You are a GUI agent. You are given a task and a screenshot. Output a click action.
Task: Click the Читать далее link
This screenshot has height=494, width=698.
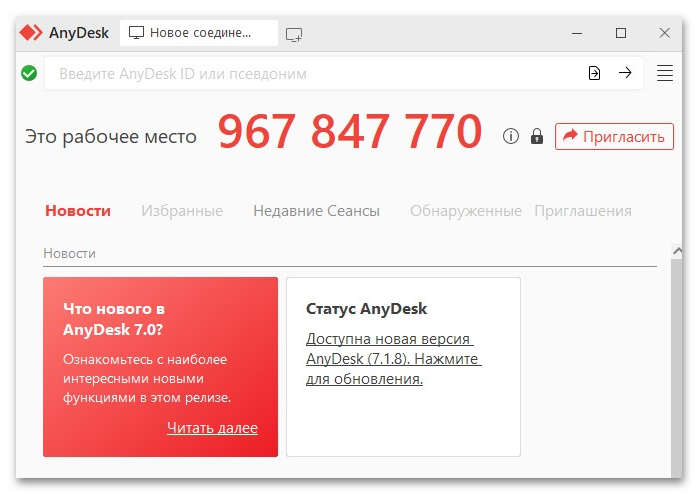(x=212, y=428)
